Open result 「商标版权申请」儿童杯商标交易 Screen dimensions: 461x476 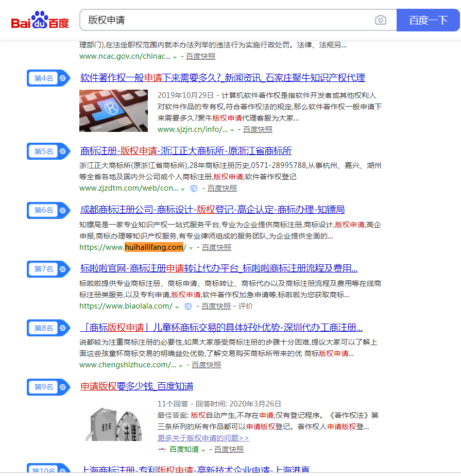[x=221, y=327]
